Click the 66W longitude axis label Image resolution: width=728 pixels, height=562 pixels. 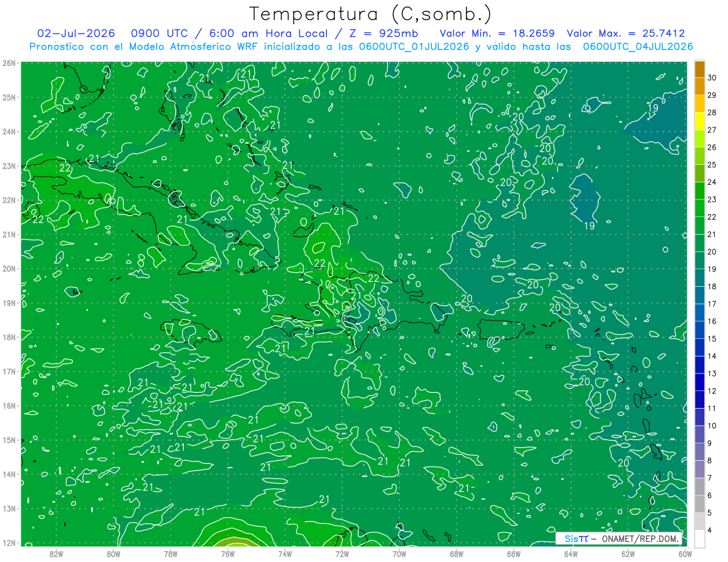(x=514, y=554)
